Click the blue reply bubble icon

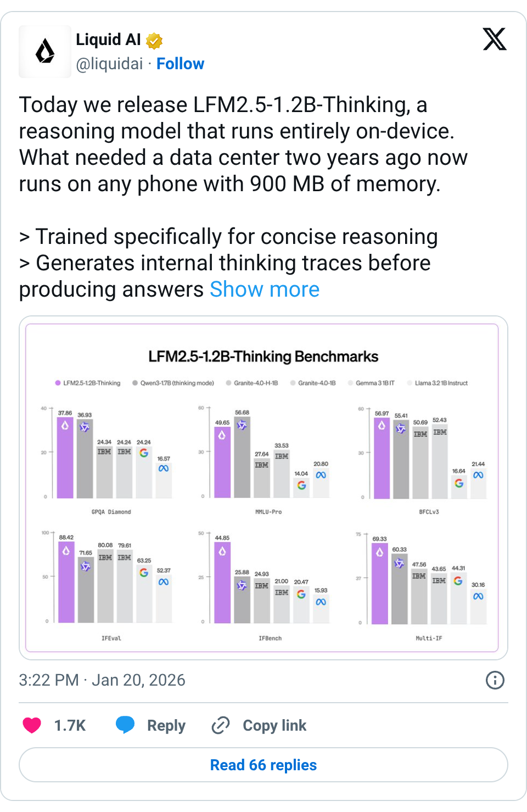(x=125, y=725)
